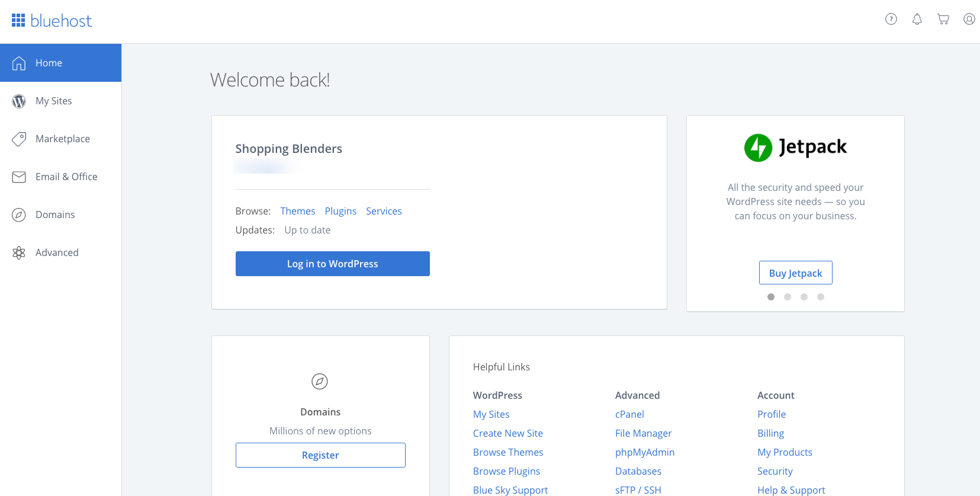Open the sFTP / SSH link

(638, 490)
